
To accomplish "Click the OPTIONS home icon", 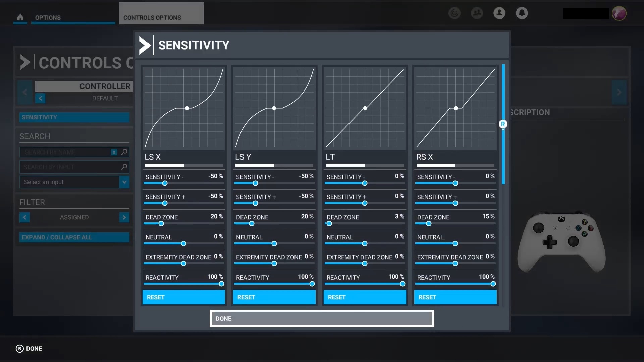I will (x=20, y=18).
